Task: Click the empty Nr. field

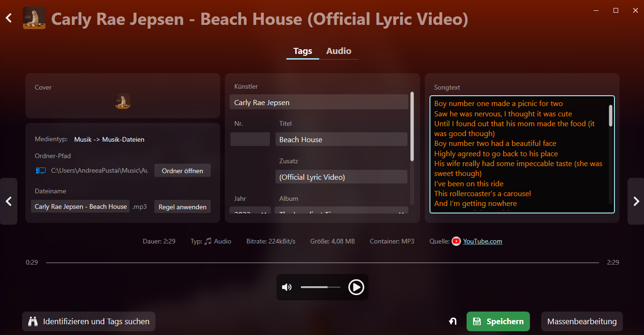Action: coord(250,139)
